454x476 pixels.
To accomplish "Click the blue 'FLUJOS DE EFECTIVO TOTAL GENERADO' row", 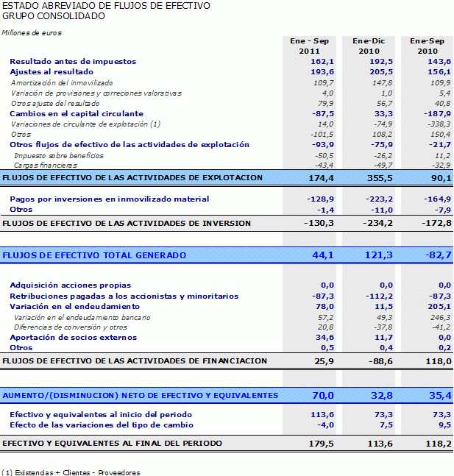I will [95, 255].
